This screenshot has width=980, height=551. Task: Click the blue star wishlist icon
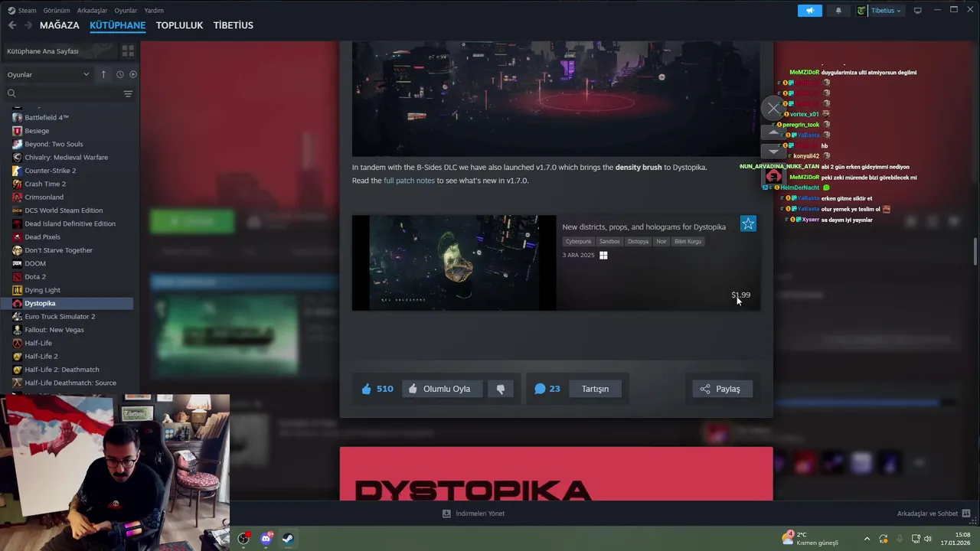[748, 223]
